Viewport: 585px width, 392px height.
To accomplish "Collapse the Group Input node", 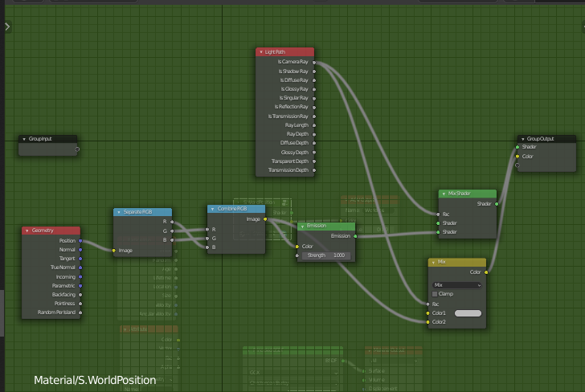I will [24, 139].
